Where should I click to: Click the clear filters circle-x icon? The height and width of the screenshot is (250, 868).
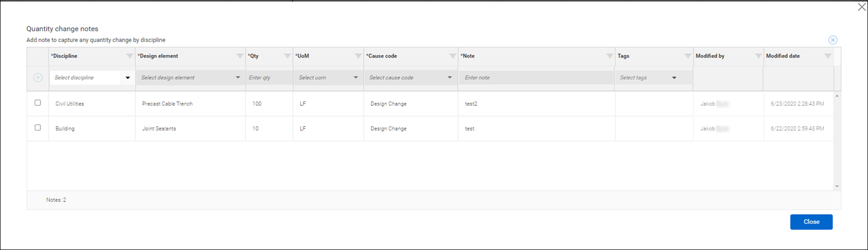point(833,40)
